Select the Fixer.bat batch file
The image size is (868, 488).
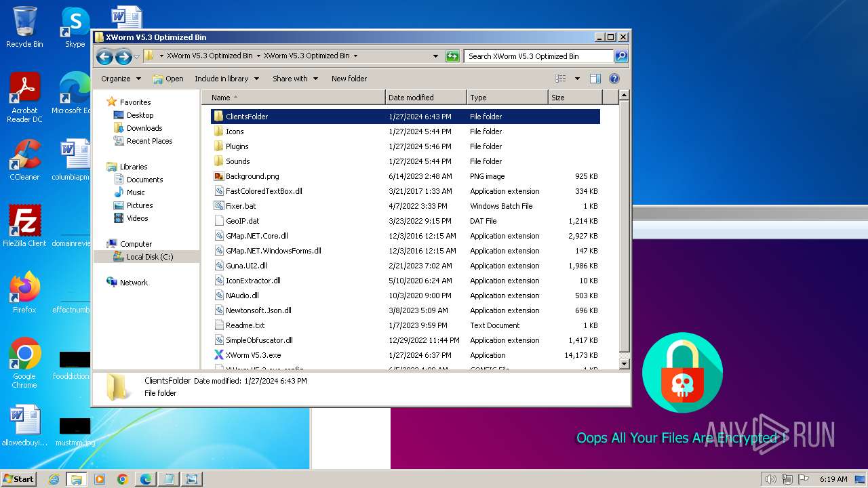[241, 206]
